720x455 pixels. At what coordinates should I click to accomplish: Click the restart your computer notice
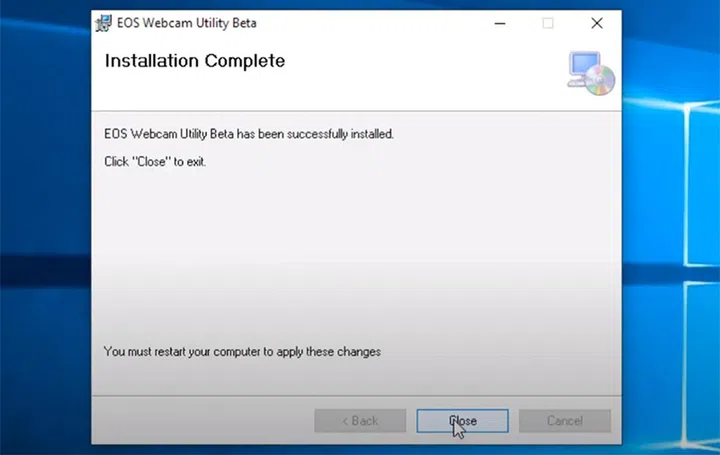[x=242, y=352]
